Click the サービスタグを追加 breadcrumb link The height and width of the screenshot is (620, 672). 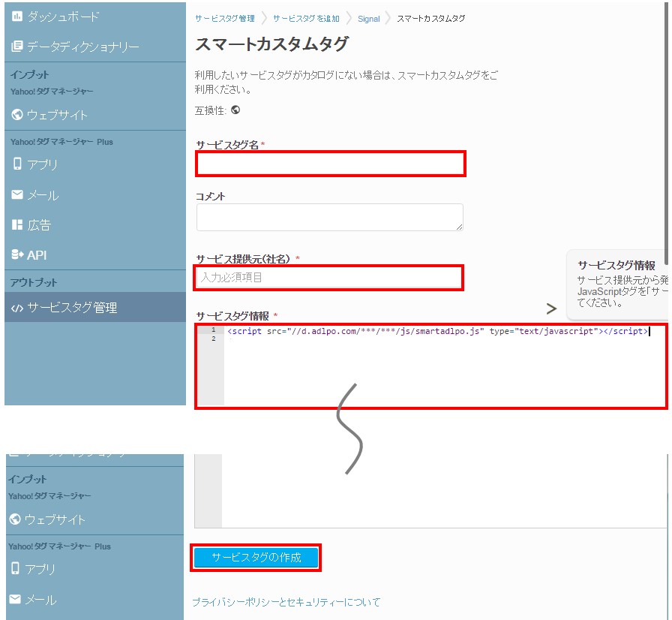tap(307, 19)
